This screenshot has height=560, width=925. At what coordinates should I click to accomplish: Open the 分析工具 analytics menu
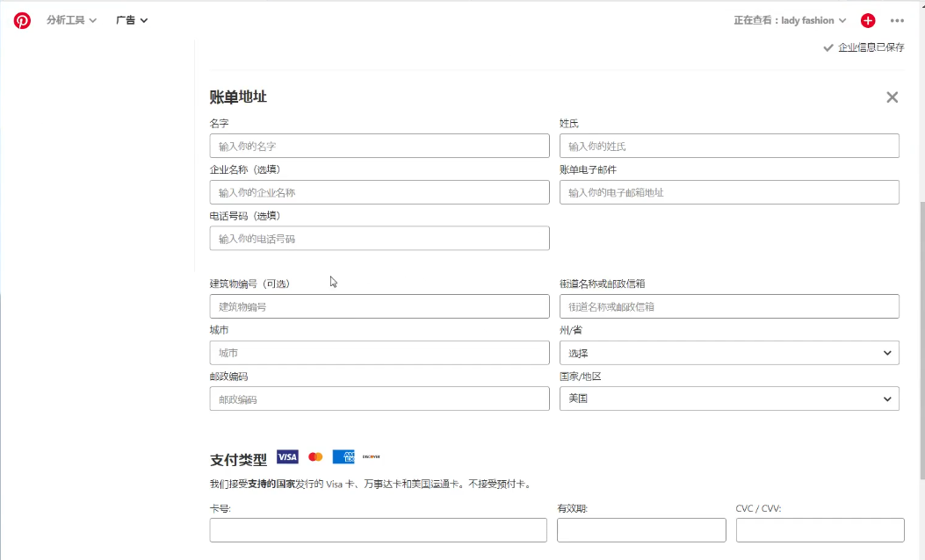tap(71, 20)
